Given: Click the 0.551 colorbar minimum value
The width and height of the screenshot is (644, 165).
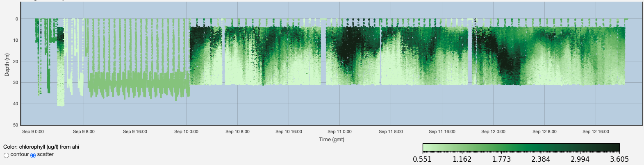Looking at the screenshot, I should pos(422,159).
